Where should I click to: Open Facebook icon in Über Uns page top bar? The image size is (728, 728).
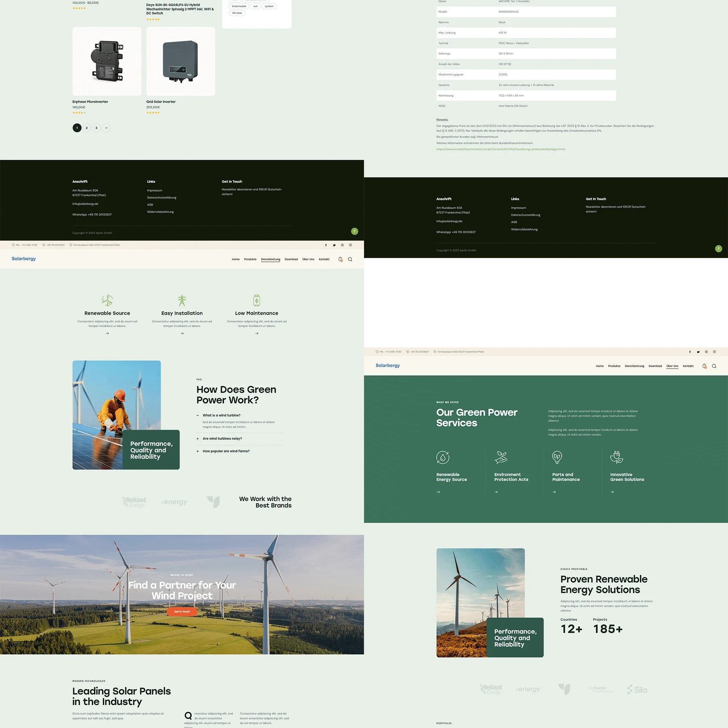(690, 352)
